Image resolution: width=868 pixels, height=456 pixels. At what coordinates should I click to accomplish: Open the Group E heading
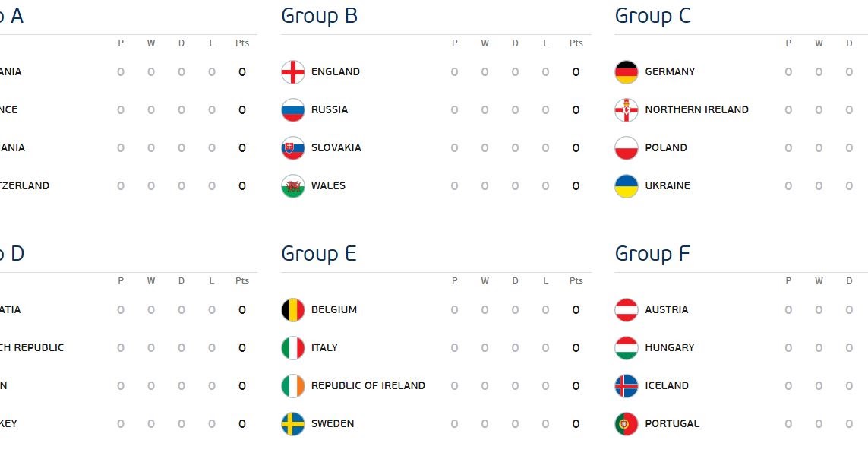tap(318, 254)
